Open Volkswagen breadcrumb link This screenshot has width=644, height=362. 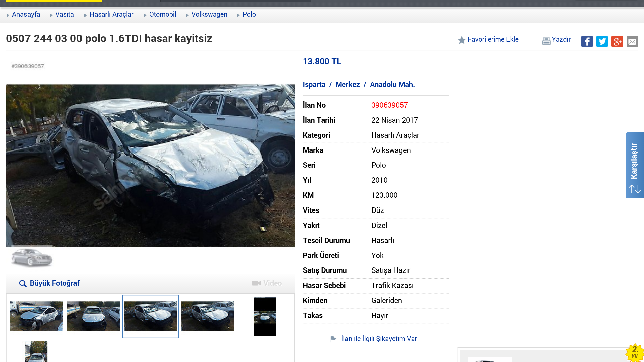click(x=209, y=14)
